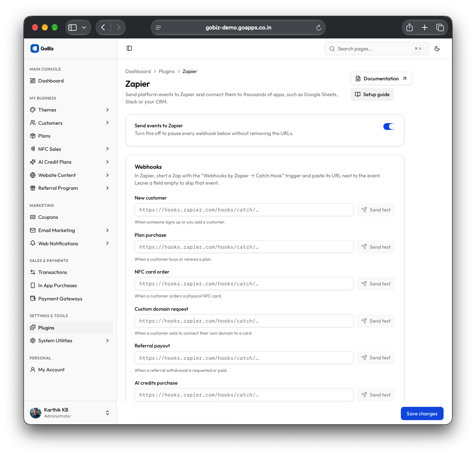
Task: Click the Web Notifications bell icon
Action: pos(33,244)
